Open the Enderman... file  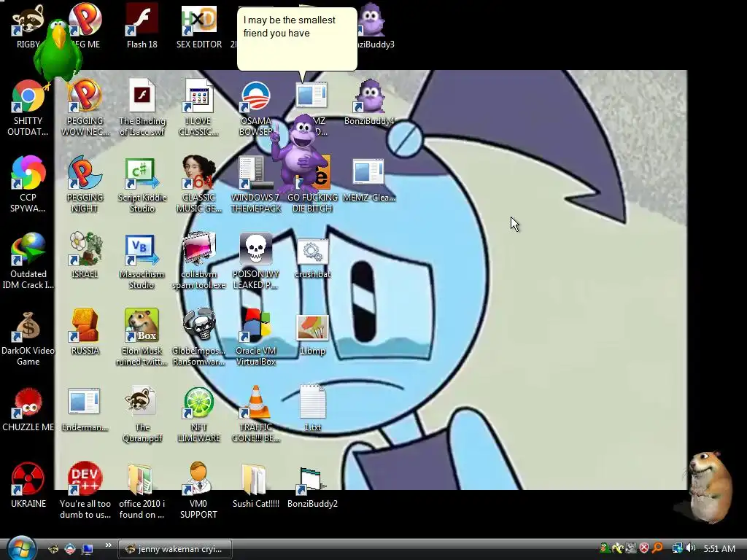click(85, 410)
